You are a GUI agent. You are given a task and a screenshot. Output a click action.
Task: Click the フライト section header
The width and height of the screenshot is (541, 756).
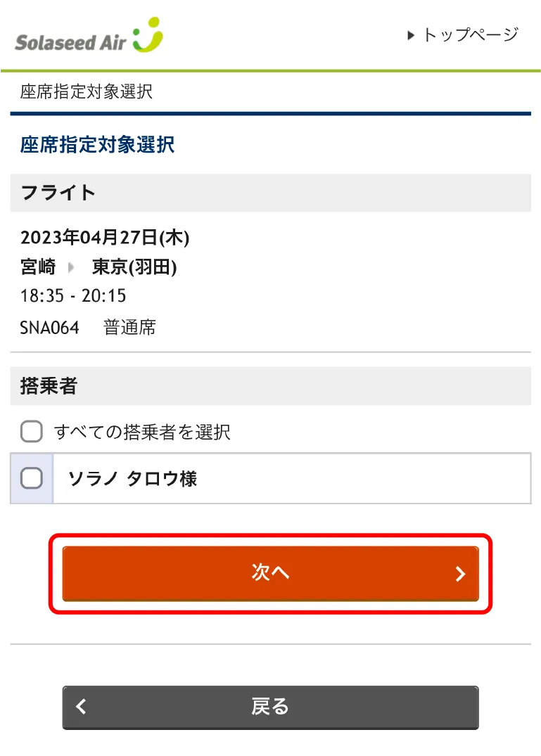59,192
